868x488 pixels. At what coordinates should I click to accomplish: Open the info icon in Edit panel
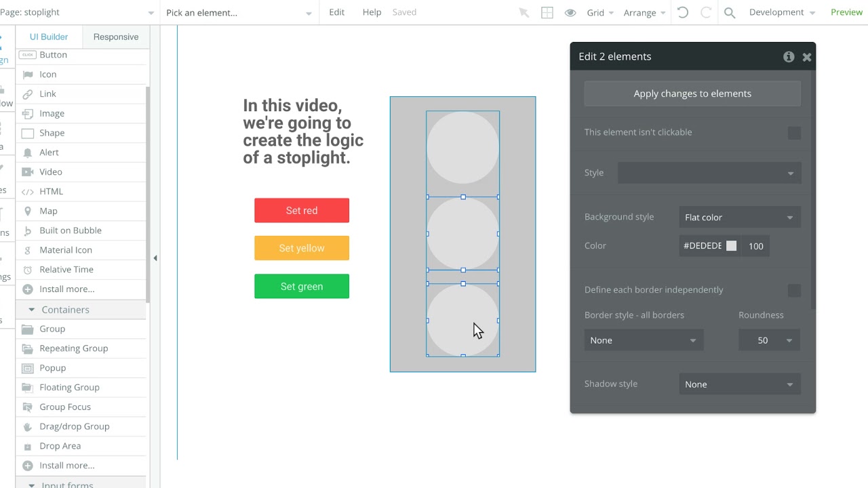789,57
